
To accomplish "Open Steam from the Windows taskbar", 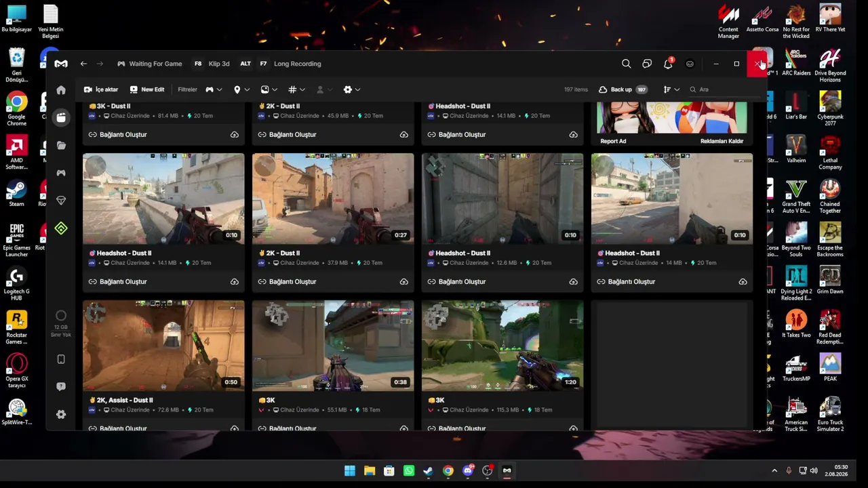I will [x=429, y=470].
